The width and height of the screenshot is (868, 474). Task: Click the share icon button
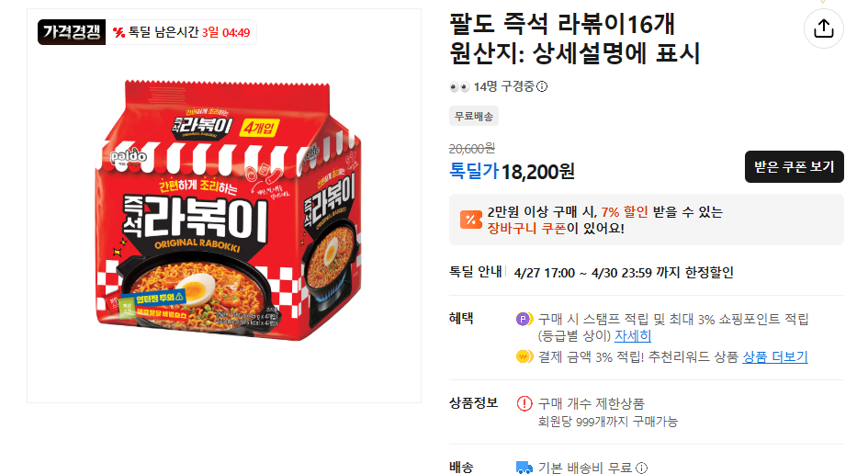tap(823, 28)
